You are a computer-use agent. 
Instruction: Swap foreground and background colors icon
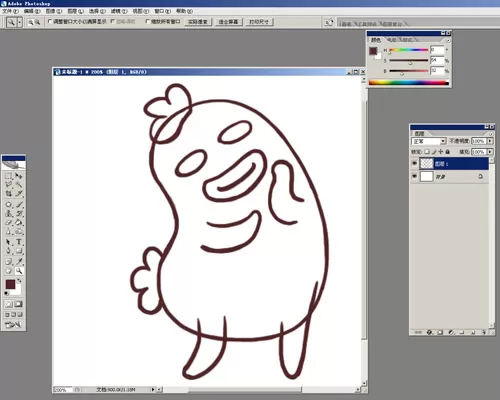click(19, 281)
